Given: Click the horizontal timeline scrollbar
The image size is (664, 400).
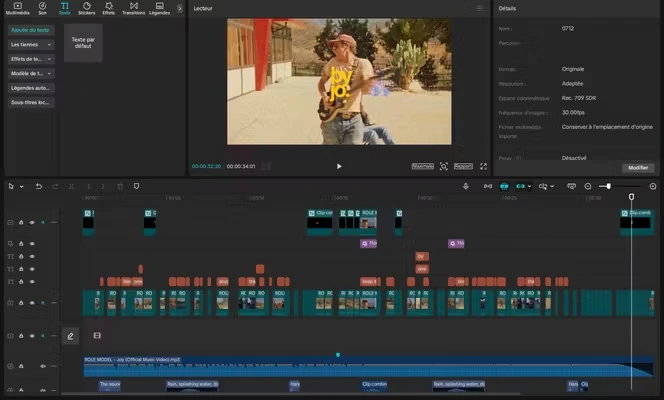Looking at the screenshot, I should (x=292, y=394).
